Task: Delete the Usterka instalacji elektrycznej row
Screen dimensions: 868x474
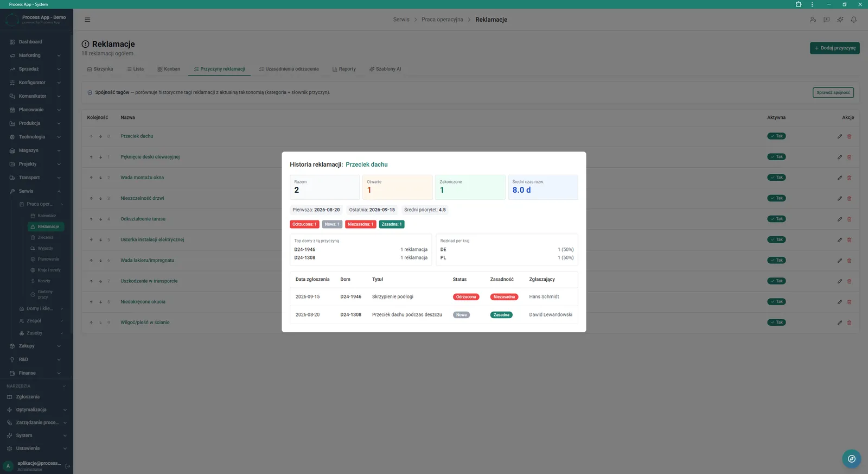Action: click(850, 240)
